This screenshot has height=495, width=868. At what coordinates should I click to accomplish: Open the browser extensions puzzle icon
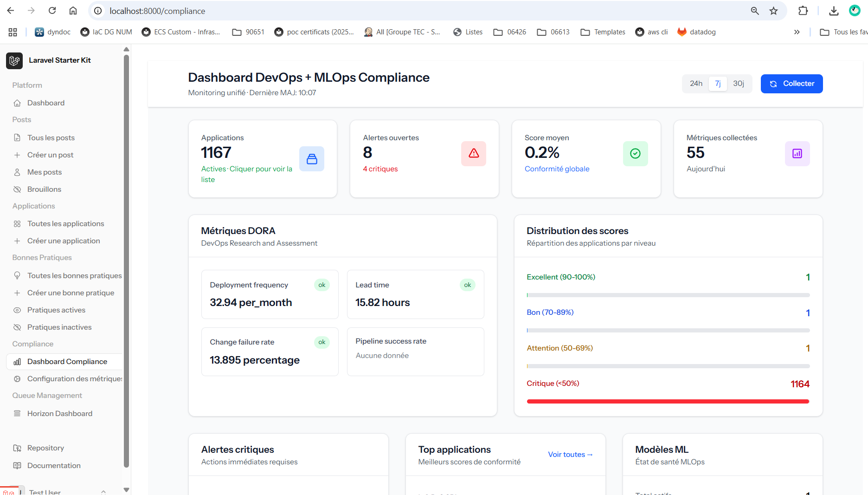pos(803,11)
